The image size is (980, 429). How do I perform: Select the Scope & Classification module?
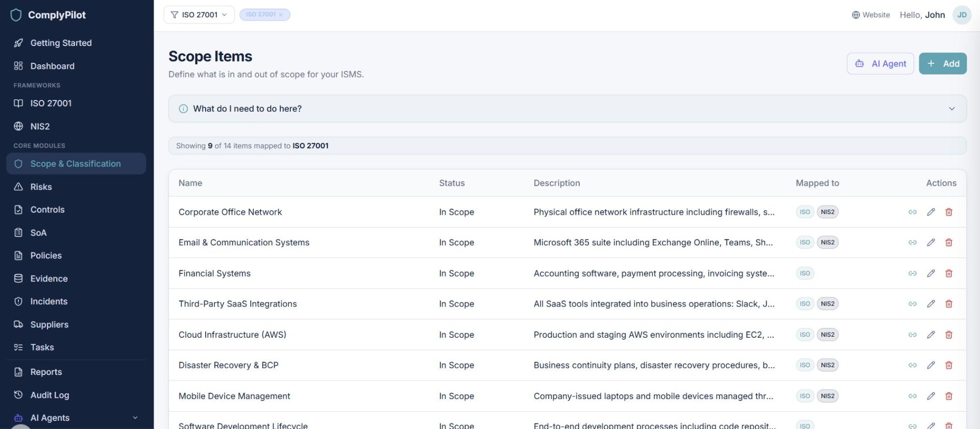tap(77, 164)
